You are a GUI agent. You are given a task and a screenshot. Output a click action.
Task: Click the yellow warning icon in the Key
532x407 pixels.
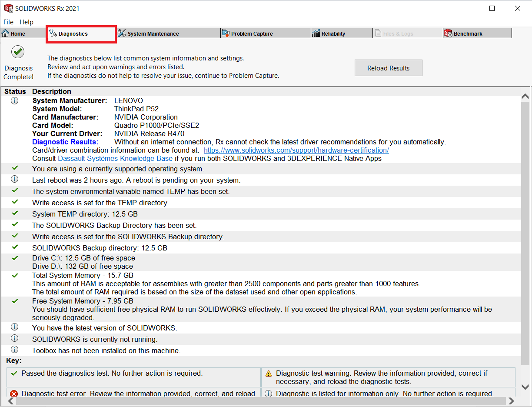[x=269, y=374]
